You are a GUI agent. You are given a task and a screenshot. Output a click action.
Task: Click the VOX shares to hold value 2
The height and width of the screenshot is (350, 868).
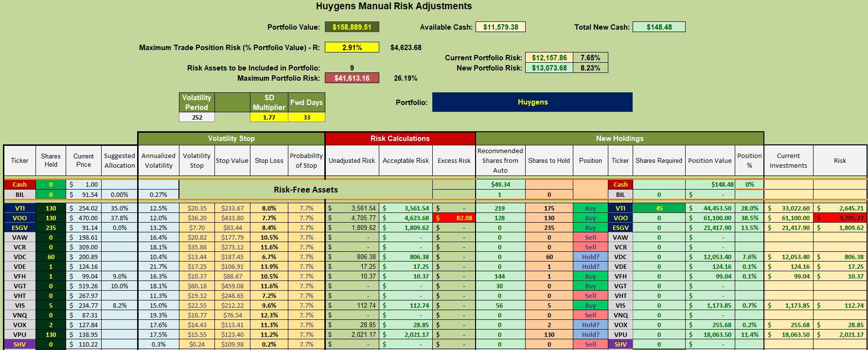coord(549,325)
